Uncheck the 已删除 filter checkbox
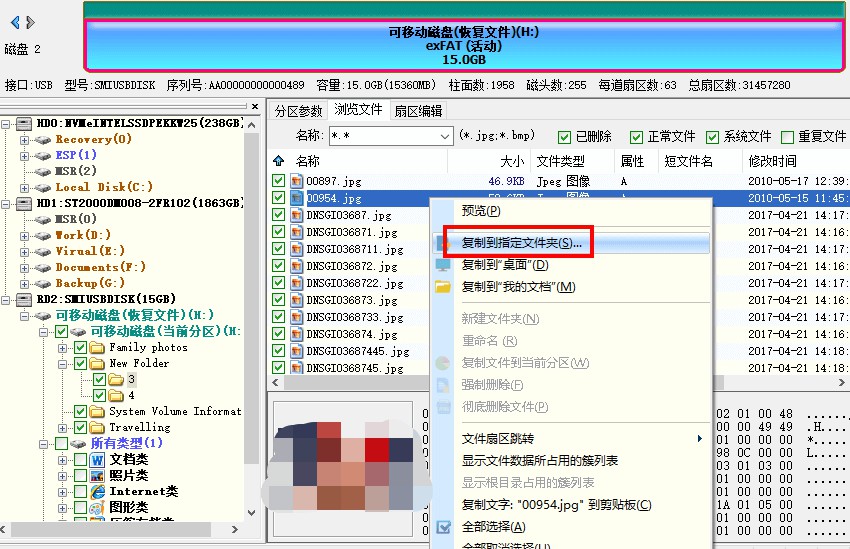This screenshot has width=850, height=549. pyautogui.click(x=566, y=137)
